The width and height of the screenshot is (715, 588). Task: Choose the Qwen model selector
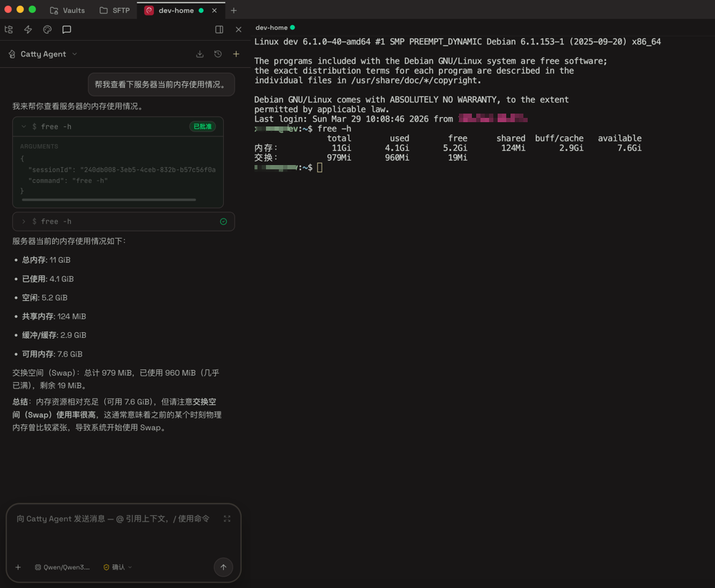[x=63, y=567]
